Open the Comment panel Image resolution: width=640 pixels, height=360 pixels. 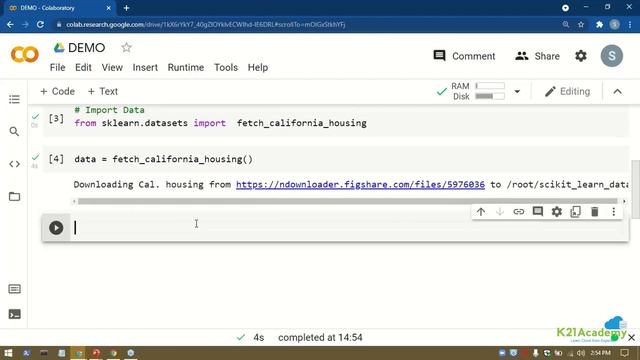click(464, 56)
